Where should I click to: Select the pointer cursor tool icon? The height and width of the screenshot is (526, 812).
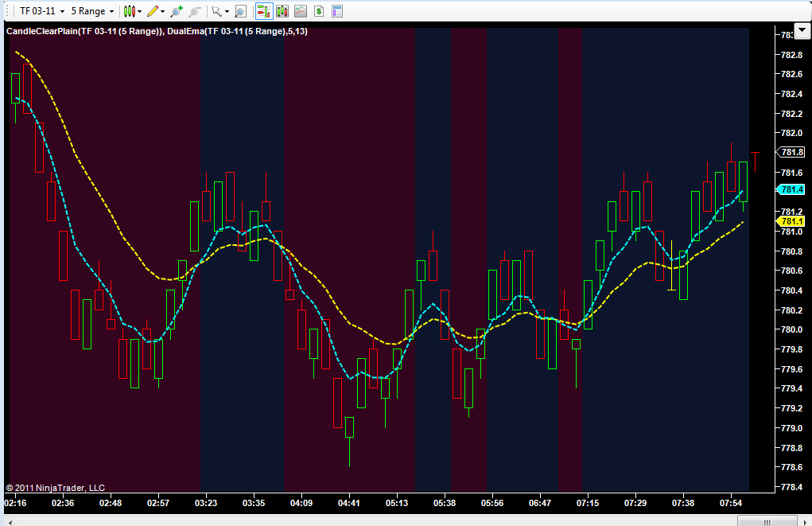[216, 11]
